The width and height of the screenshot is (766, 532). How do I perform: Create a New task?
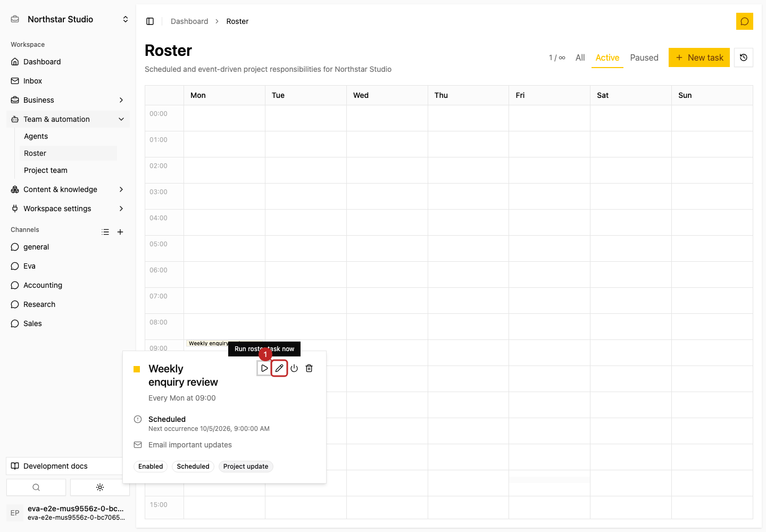(699, 57)
